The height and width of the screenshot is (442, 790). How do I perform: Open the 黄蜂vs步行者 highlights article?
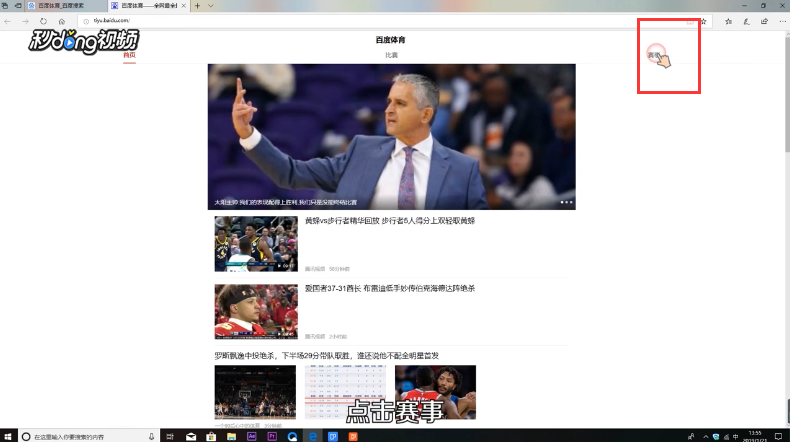[389, 221]
